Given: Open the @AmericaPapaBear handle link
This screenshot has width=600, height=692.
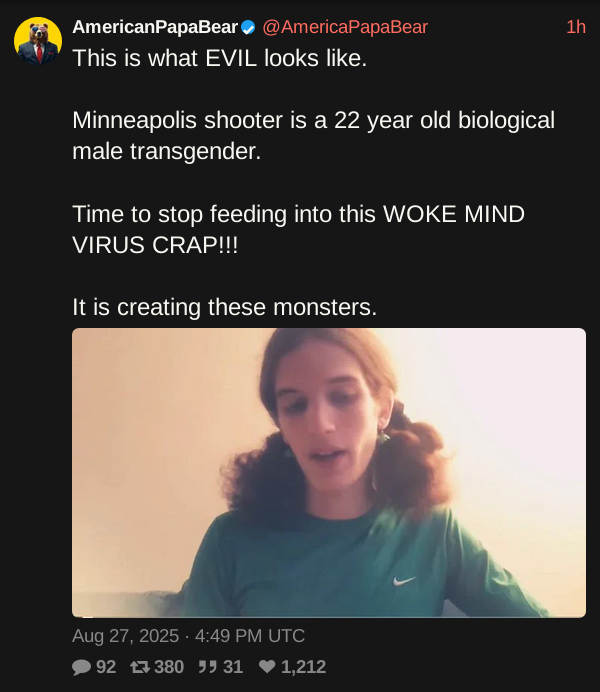Looking at the screenshot, I should click(345, 27).
